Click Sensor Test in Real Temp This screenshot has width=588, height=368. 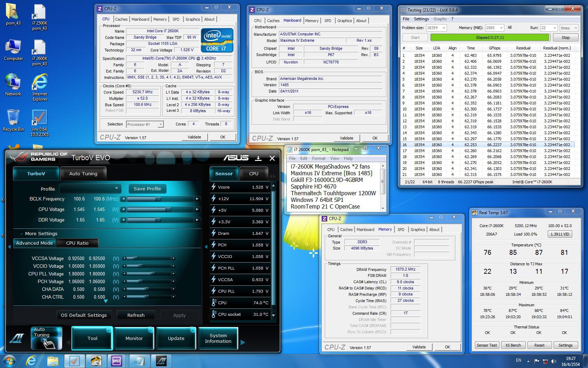click(x=486, y=345)
